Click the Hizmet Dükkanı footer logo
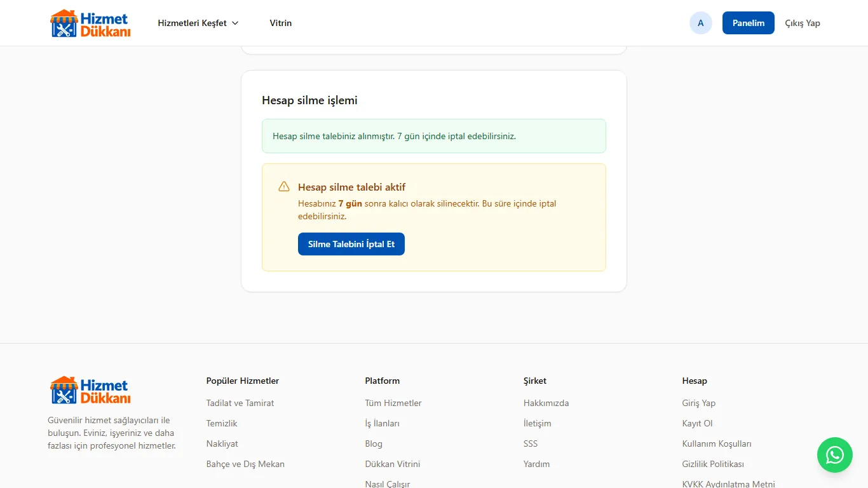Screen dimensions: 868x488 90,390
